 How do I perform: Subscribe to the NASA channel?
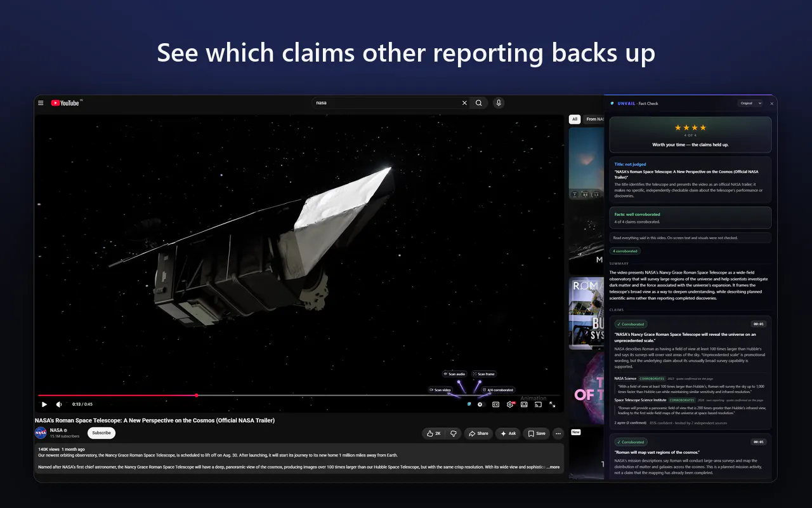point(101,433)
